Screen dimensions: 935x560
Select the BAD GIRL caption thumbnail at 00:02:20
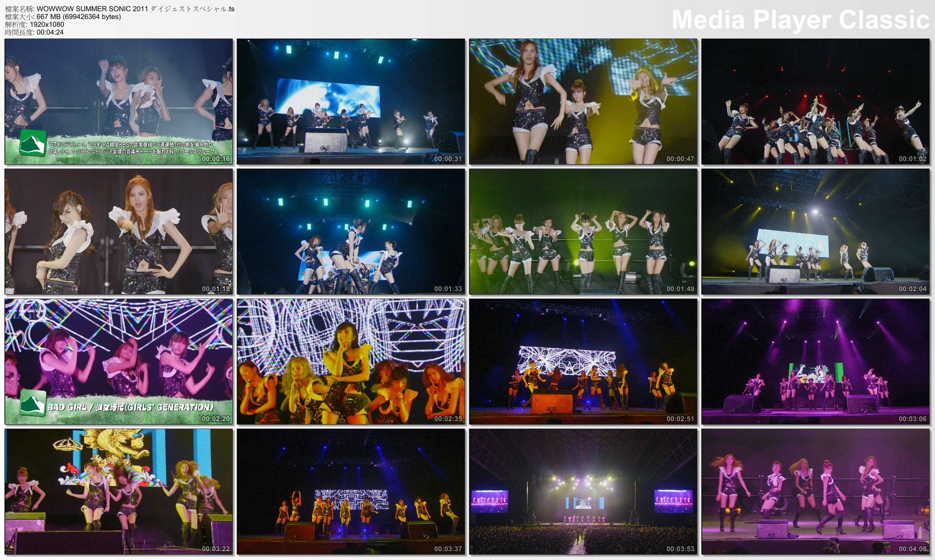coord(118,361)
